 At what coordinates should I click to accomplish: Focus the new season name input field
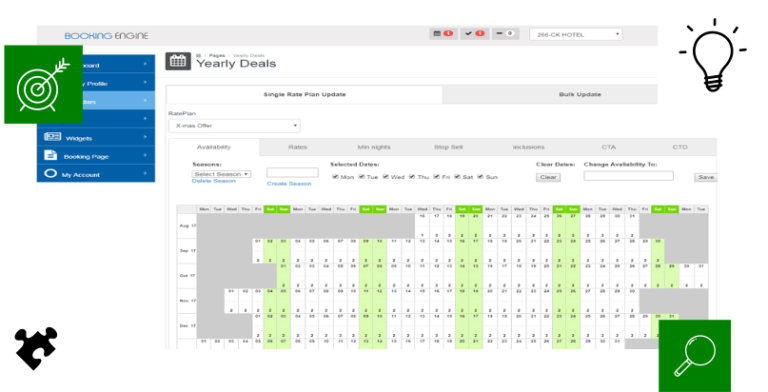click(292, 172)
